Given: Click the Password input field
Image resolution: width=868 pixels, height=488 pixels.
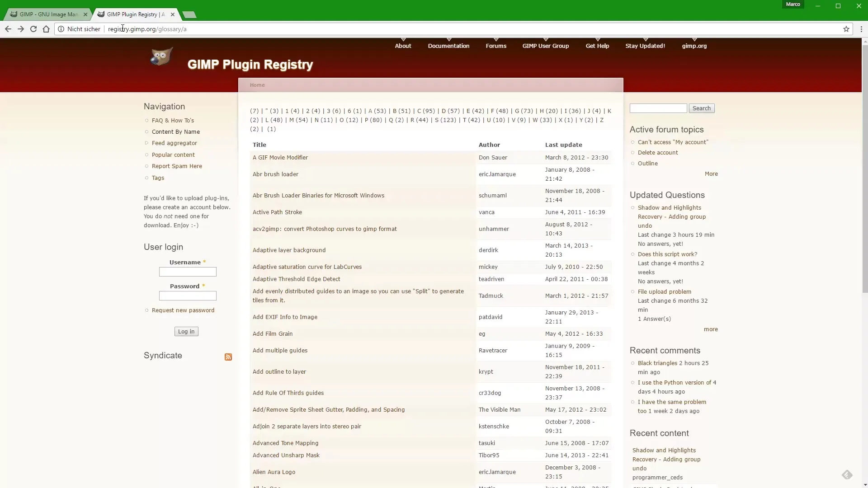Looking at the screenshot, I should click(x=188, y=296).
